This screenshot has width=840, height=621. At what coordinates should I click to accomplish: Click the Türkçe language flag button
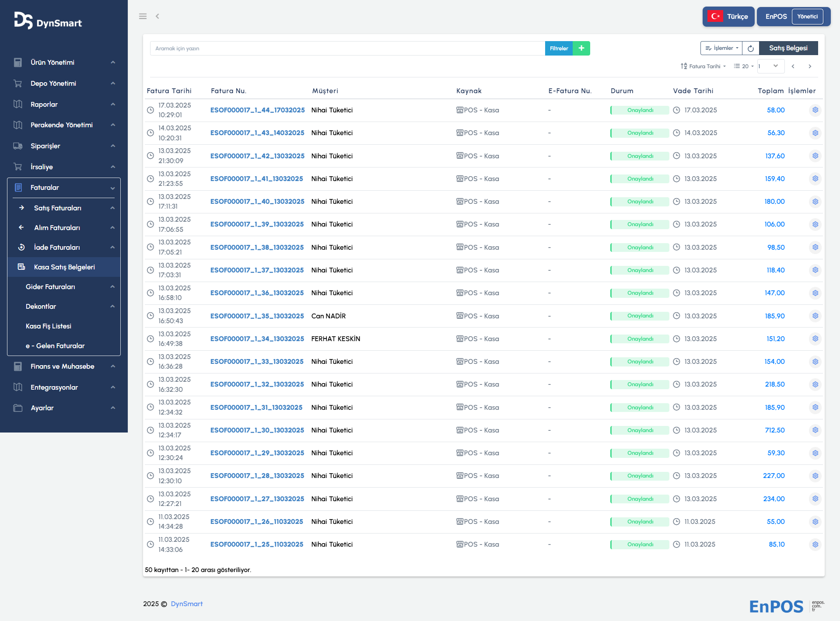point(728,17)
